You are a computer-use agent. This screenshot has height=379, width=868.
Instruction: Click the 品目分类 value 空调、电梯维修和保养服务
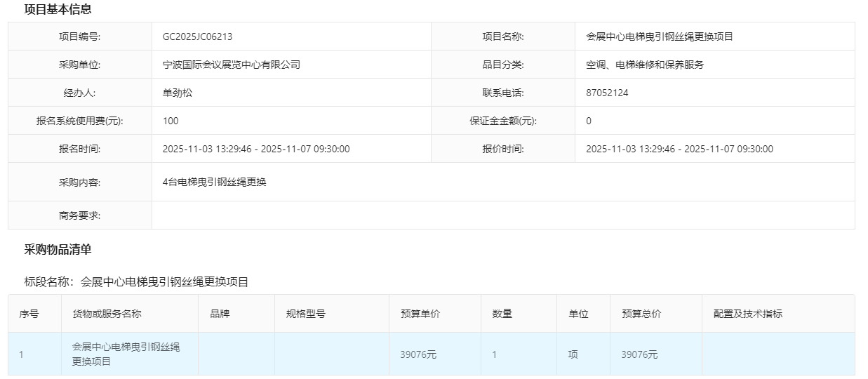pos(644,65)
